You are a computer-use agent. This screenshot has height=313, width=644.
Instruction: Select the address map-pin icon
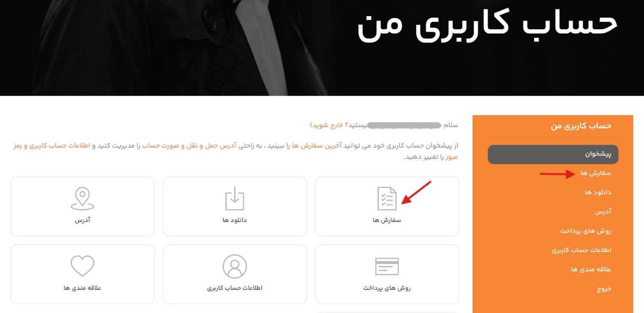pos(82,199)
